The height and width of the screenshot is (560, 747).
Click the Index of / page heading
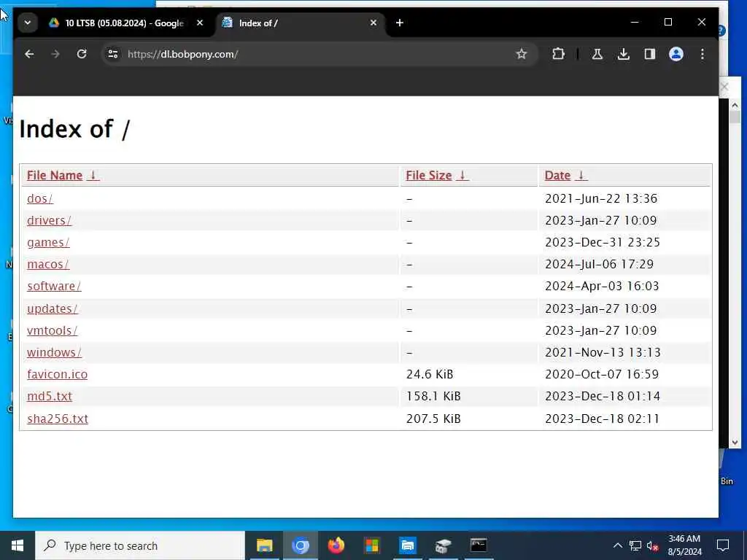(x=74, y=129)
